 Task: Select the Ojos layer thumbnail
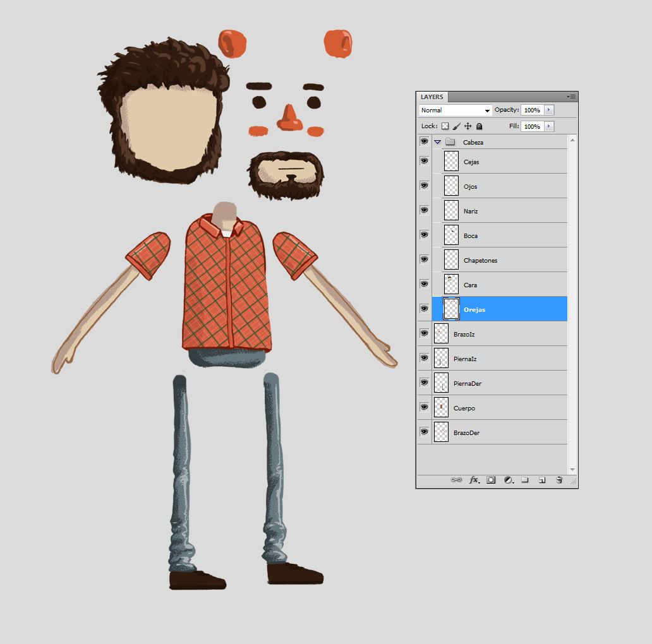pos(451,186)
